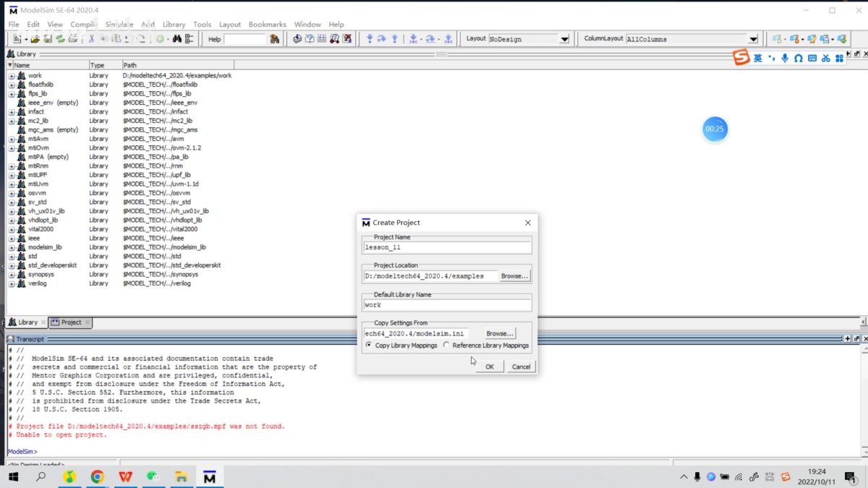Click the Help search text field
868x488 pixels.
tap(245, 39)
